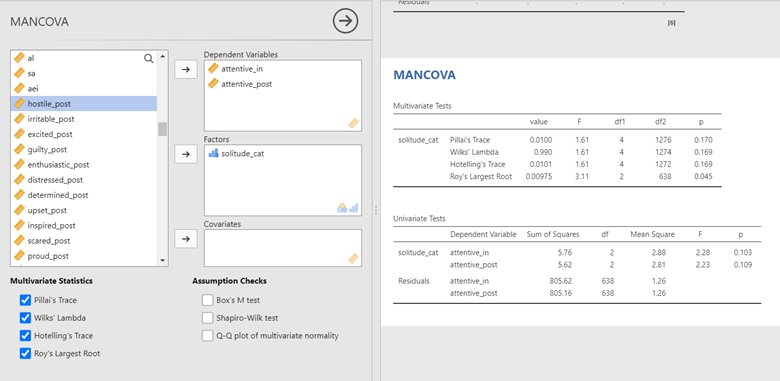Uncheck the Roy's Largest Root option
This screenshot has width=780, height=381.
coord(25,353)
